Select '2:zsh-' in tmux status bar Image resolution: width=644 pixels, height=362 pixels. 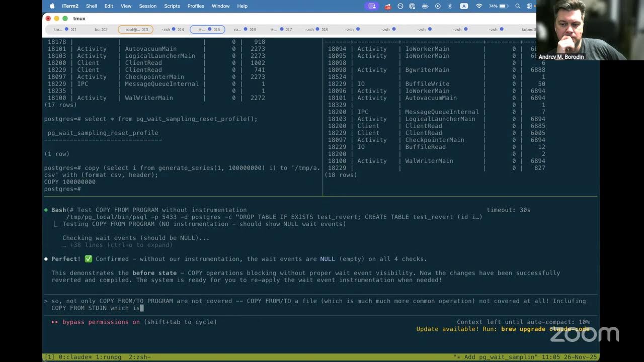140,357
